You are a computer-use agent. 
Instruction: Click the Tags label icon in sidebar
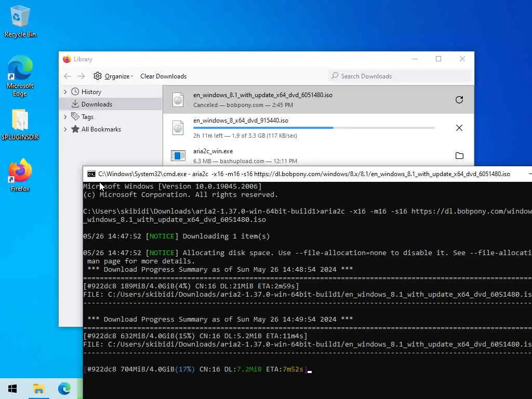click(75, 116)
